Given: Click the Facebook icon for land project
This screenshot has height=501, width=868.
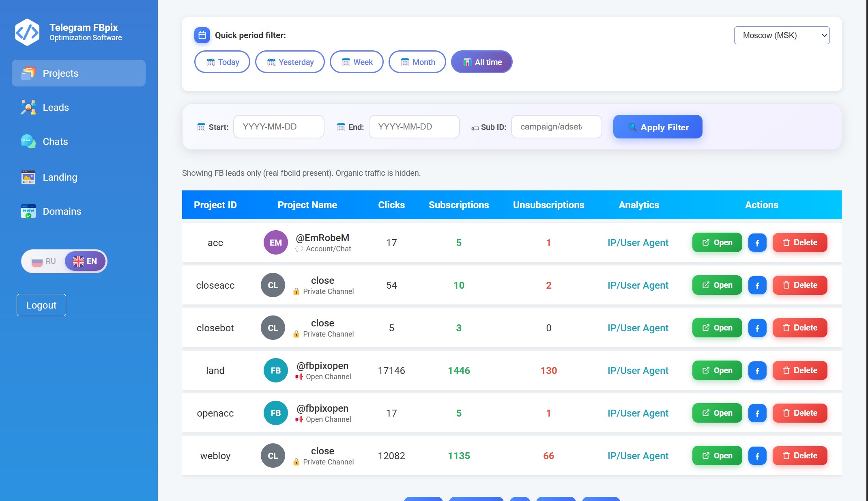Looking at the screenshot, I should 757,371.
